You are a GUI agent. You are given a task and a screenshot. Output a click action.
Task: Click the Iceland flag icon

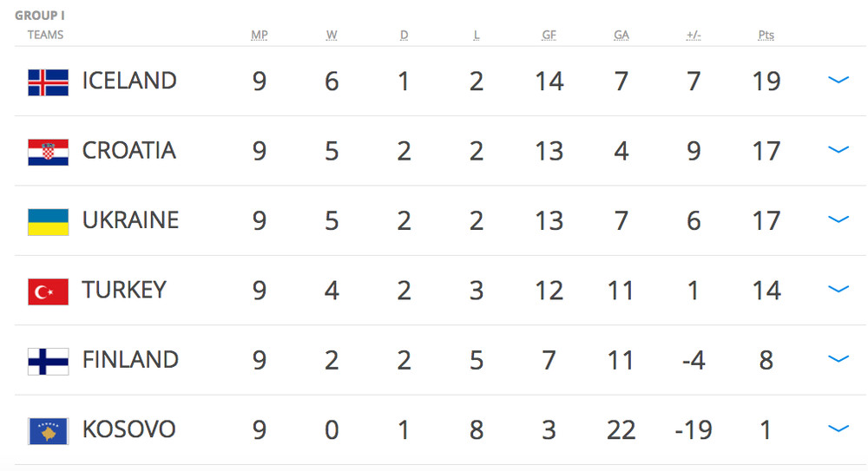pos(48,82)
